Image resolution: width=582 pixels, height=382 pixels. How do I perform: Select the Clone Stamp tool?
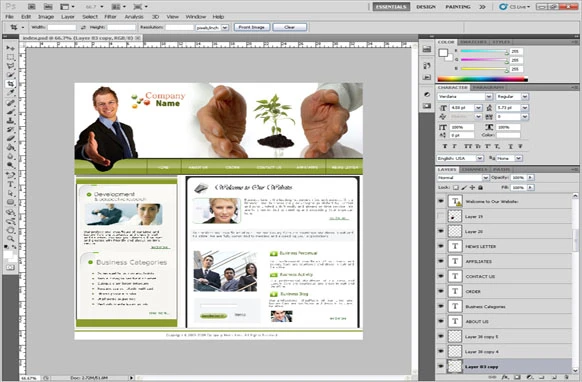[10, 121]
